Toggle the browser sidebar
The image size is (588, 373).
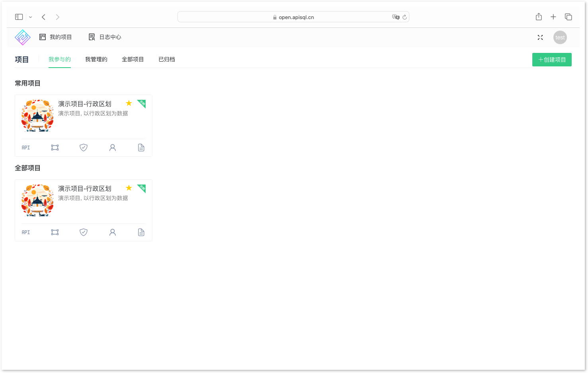(x=19, y=17)
